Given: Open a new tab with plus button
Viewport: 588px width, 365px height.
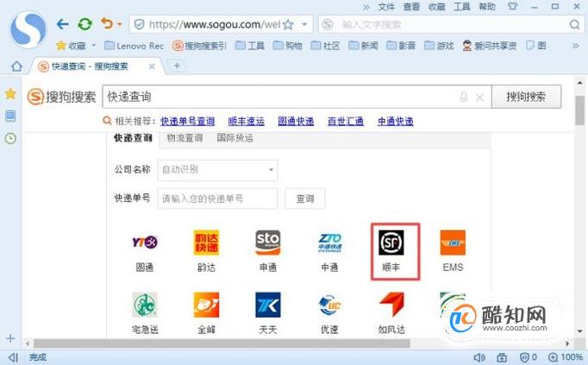Looking at the screenshot, I should tap(177, 66).
